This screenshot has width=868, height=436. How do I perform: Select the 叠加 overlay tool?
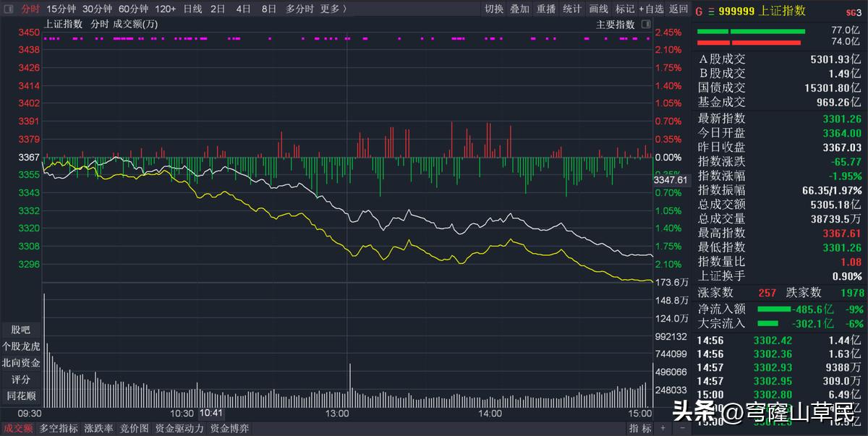pyautogui.click(x=519, y=9)
